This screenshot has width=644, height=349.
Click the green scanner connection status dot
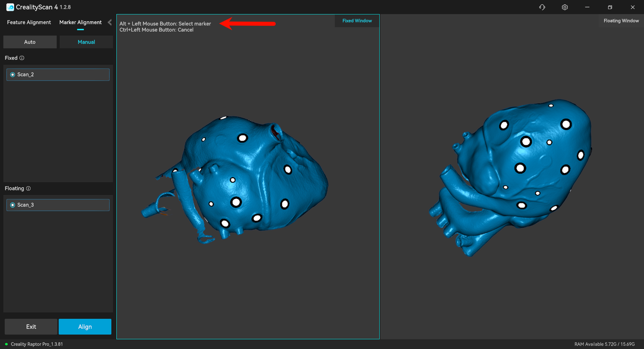[x=7, y=344]
